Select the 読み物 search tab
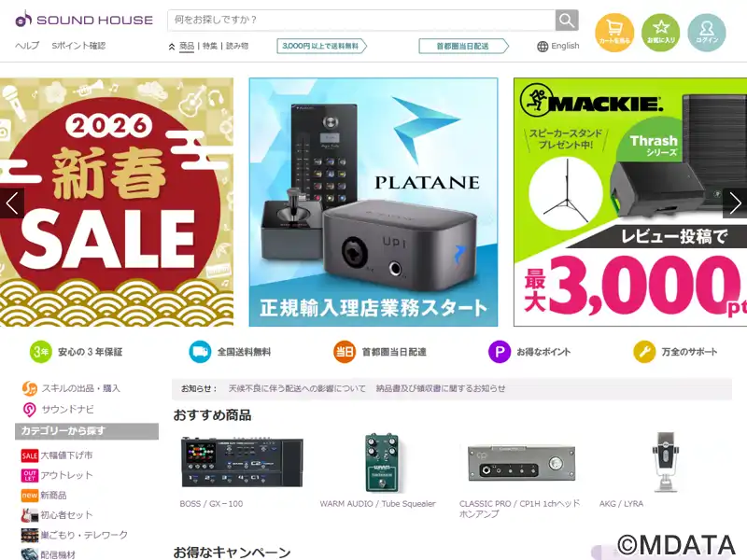 click(x=237, y=46)
